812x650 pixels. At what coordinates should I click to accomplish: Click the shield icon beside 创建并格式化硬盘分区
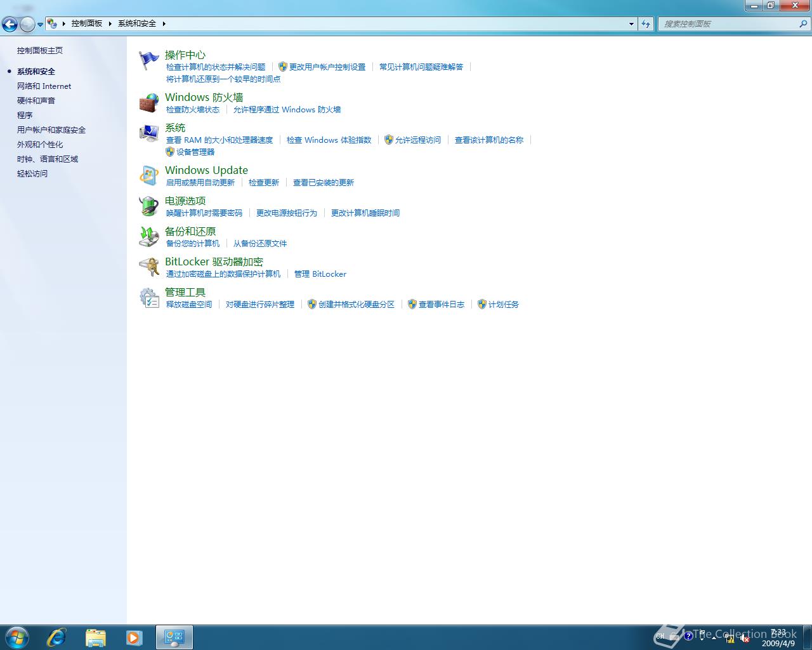click(x=311, y=304)
